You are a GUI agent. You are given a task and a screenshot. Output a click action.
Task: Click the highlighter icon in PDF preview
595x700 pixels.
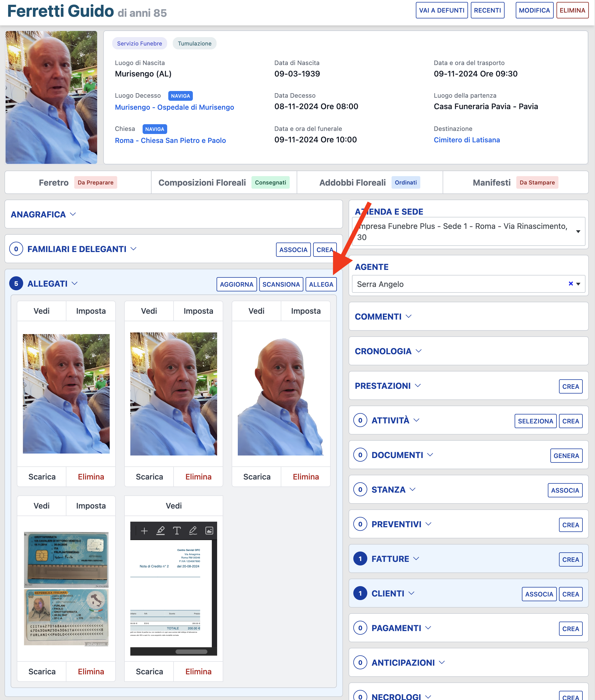[x=160, y=531]
